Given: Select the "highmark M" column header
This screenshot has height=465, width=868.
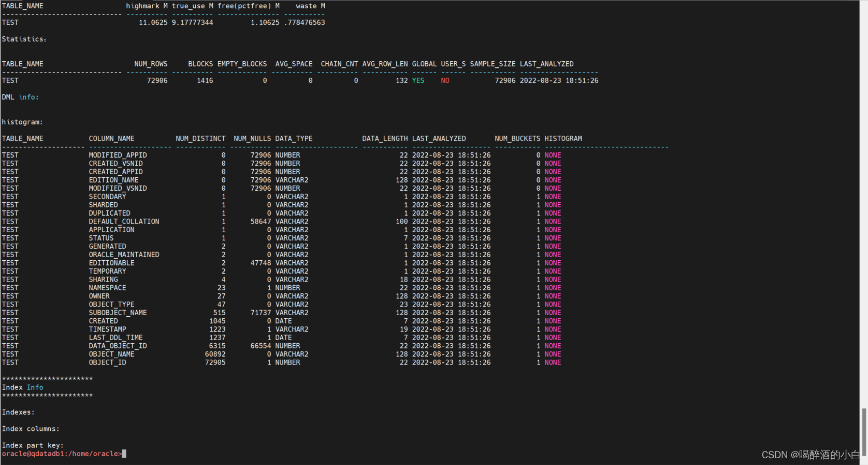Looking at the screenshot, I should (147, 6).
